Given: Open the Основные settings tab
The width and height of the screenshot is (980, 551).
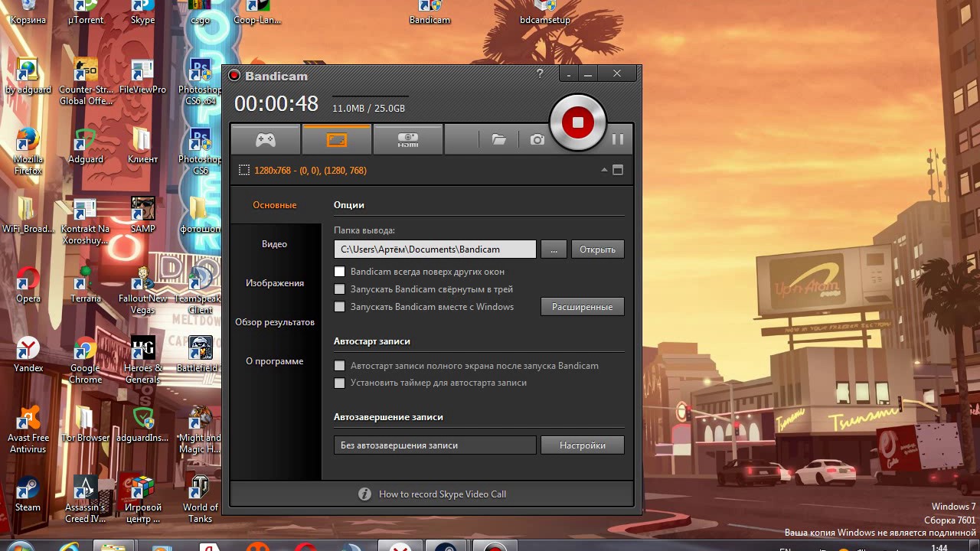Looking at the screenshot, I should click(x=275, y=205).
